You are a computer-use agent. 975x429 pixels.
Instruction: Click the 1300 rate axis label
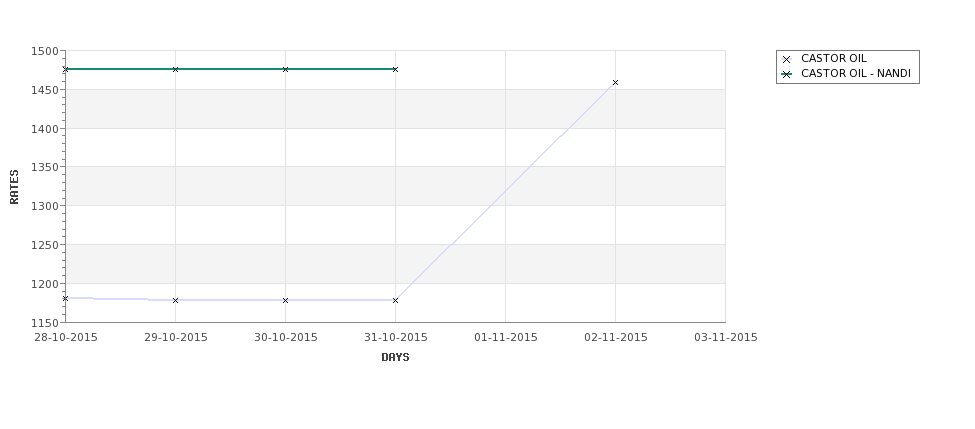point(44,206)
